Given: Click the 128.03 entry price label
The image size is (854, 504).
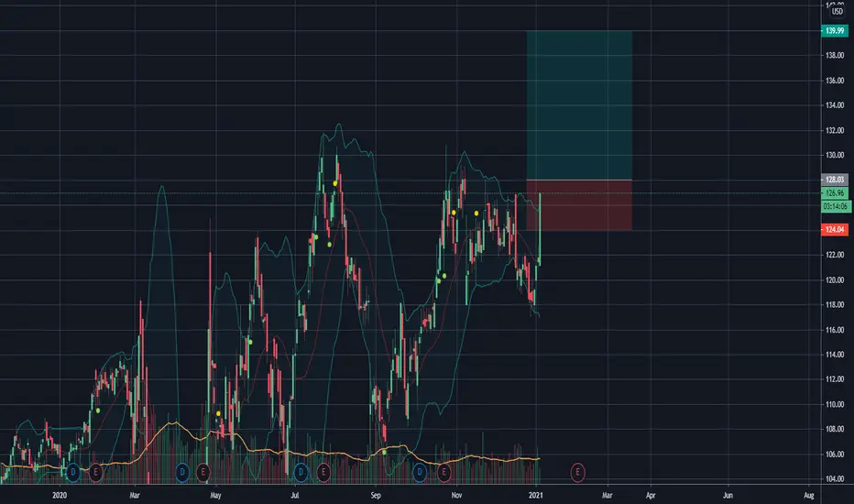Looking at the screenshot, I should coord(835,180).
